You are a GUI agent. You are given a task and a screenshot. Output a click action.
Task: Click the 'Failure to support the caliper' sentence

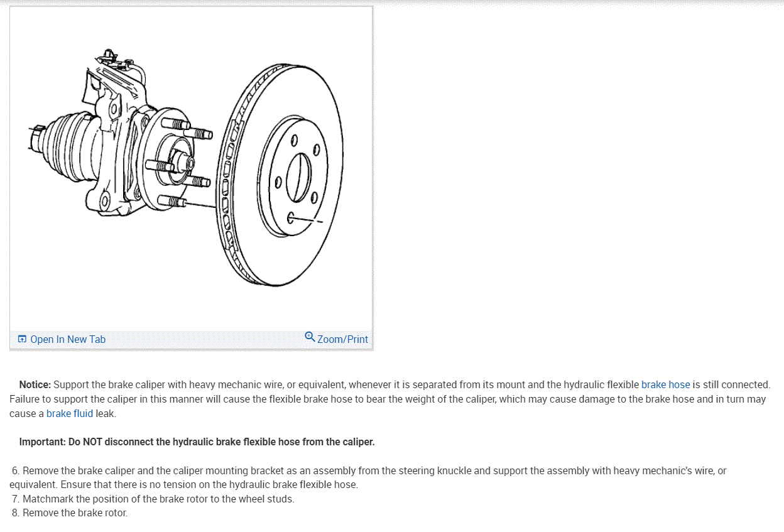pyautogui.click(x=388, y=406)
